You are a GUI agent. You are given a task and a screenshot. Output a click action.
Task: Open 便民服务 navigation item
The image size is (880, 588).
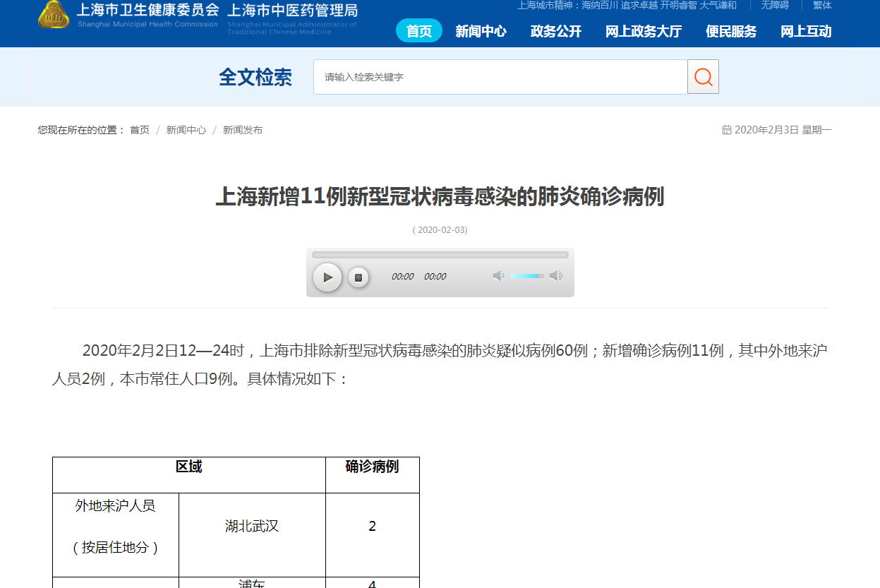(x=731, y=31)
